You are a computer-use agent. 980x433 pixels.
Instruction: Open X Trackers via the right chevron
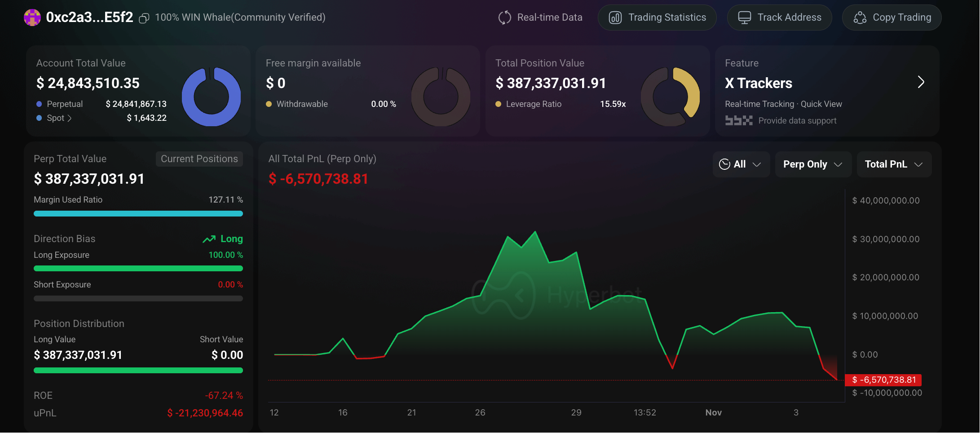point(922,83)
